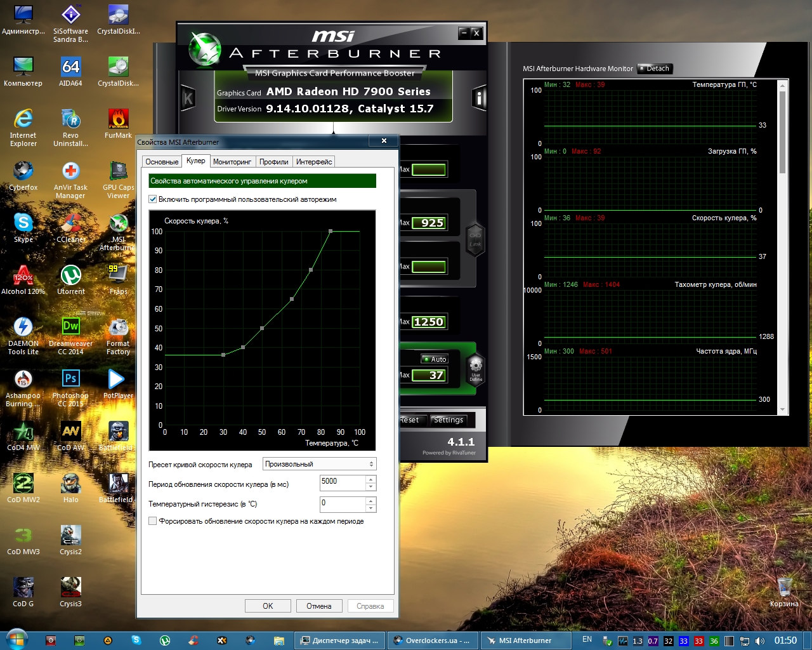Click the fan curve node at 30°C

tap(223, 355)
